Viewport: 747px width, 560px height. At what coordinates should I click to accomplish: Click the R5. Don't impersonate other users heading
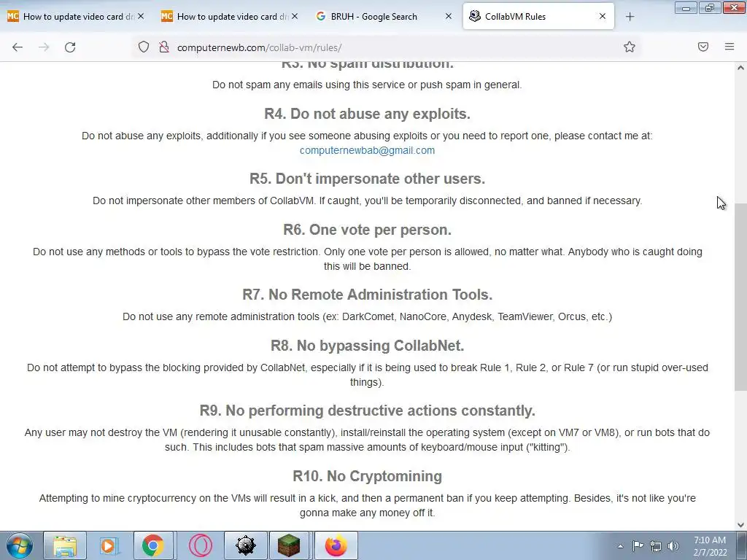click(x=367, y=179)
